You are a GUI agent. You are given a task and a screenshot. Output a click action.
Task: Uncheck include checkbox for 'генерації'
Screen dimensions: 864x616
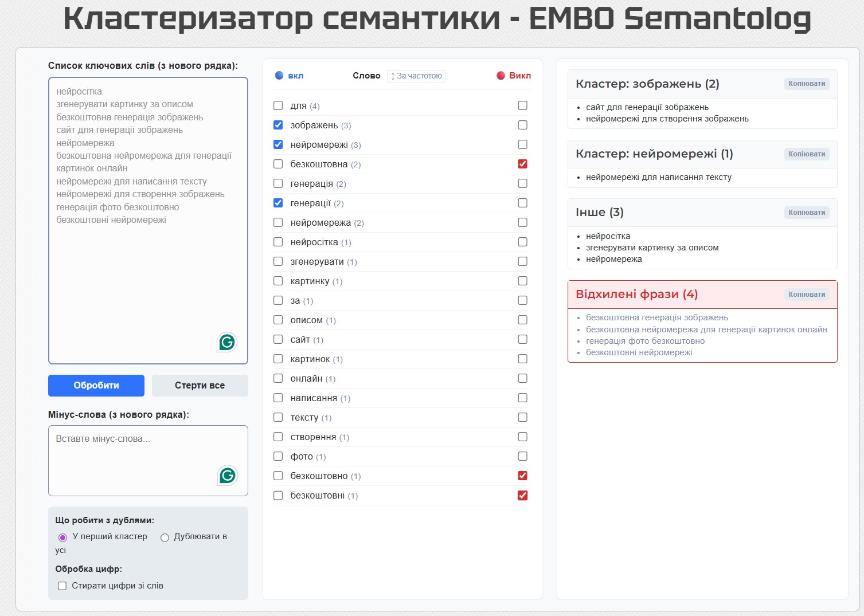[x=278, y=203]
